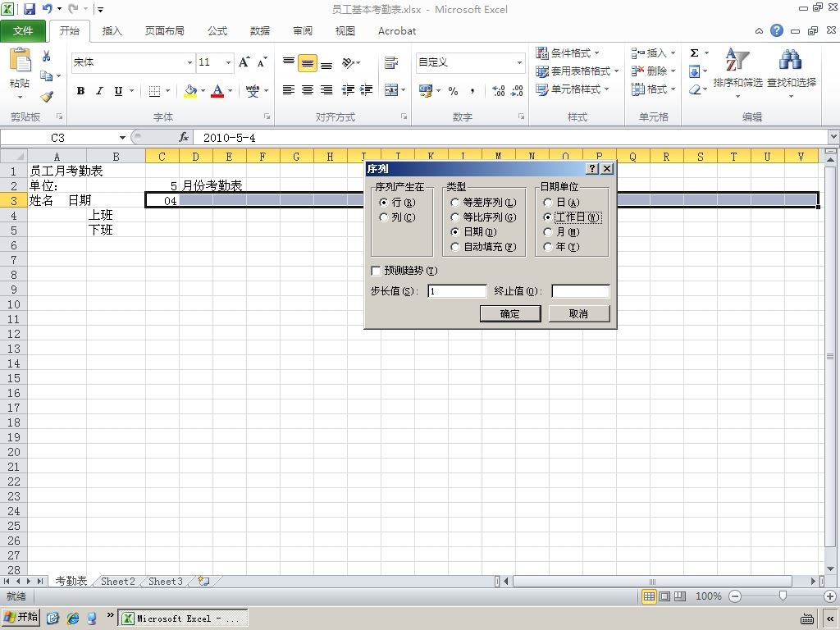The width and height of the screenshot is (840, 630).
Task: Open number format 自定义 dropdown
Action: click(x=519, y=62)
